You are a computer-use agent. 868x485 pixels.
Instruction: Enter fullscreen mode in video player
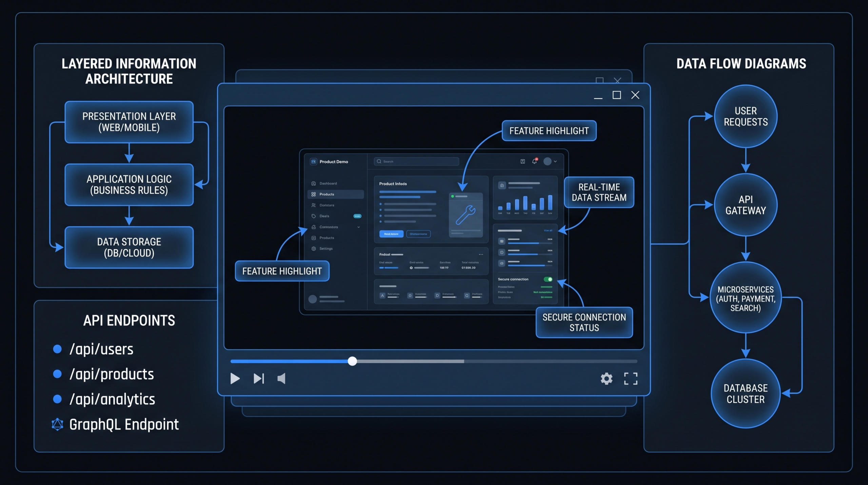pos(631,378)
